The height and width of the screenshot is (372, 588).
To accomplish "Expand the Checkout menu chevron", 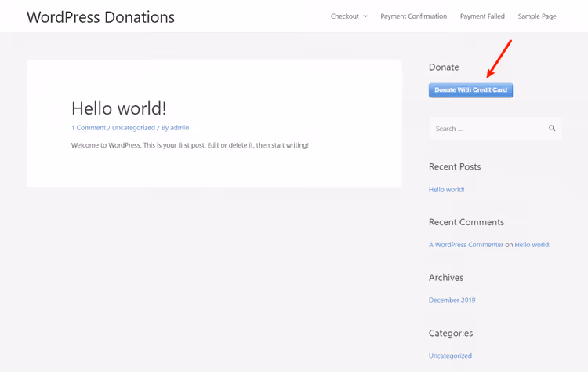I will click(x=365, y=16).
